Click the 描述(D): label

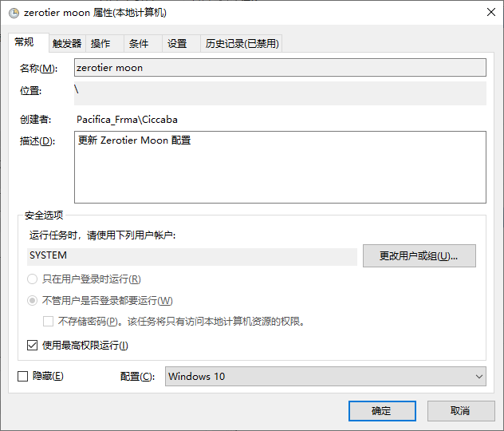pyautogui.click(x=37, y=141)
